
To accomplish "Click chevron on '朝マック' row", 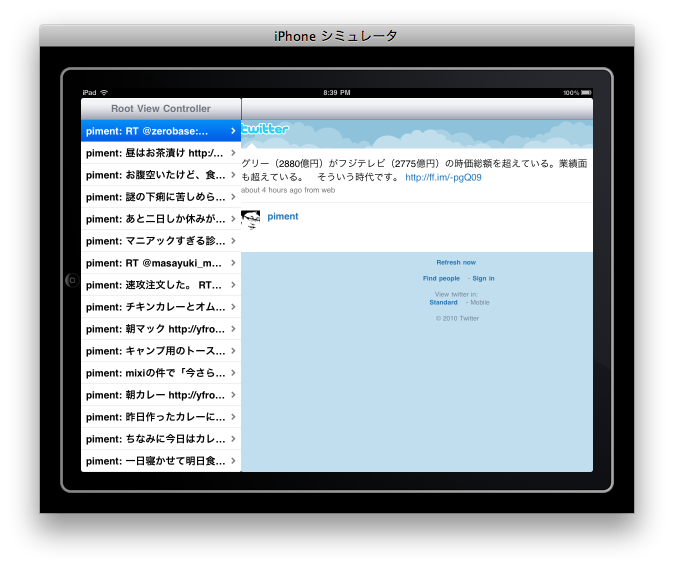I will click(x=233, y=329).
